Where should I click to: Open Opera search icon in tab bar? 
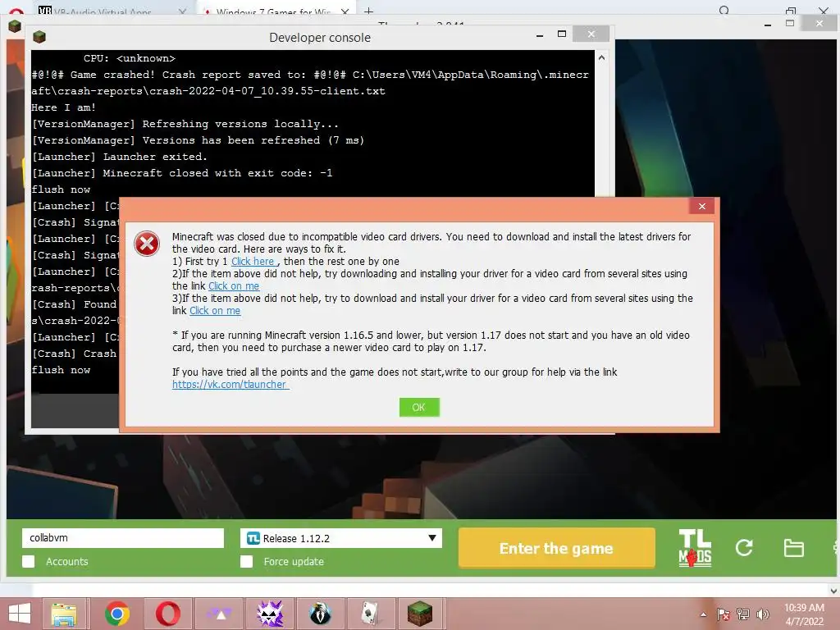coord(724,10)
